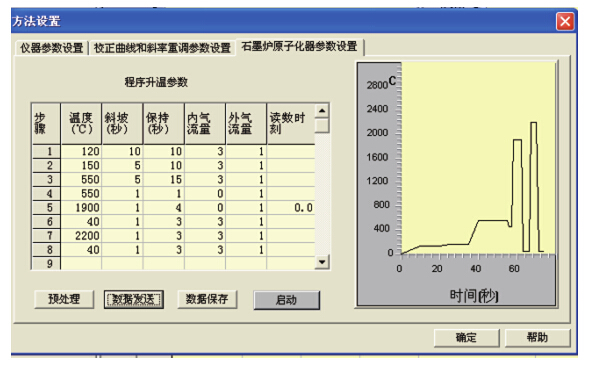Viewport: 589px width, 366px height.
Task: Switch to 仪器参数设置 tab
Action: (x=51, y=48)
